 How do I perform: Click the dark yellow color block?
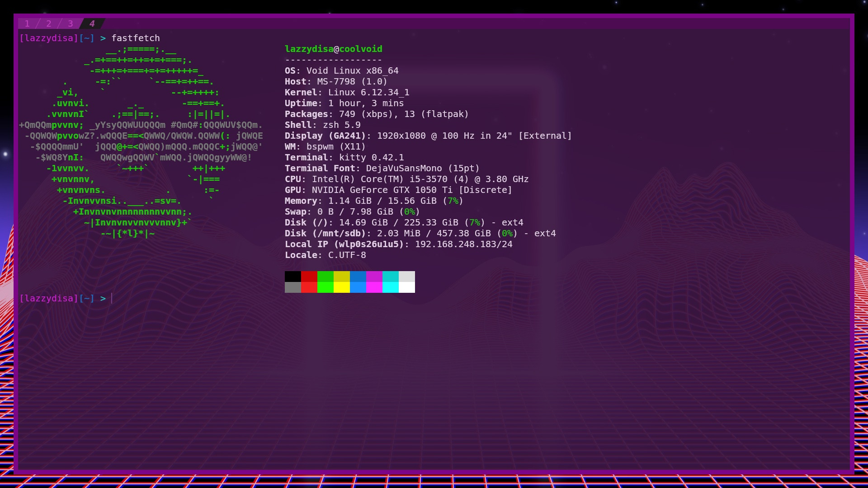click(x=341, y=277)
